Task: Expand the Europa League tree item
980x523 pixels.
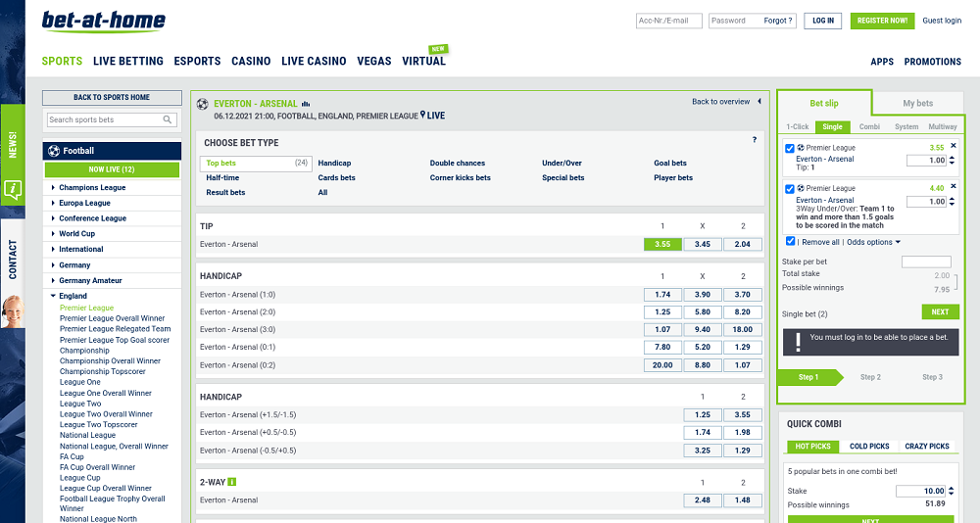Action: (x=53, y=203)
